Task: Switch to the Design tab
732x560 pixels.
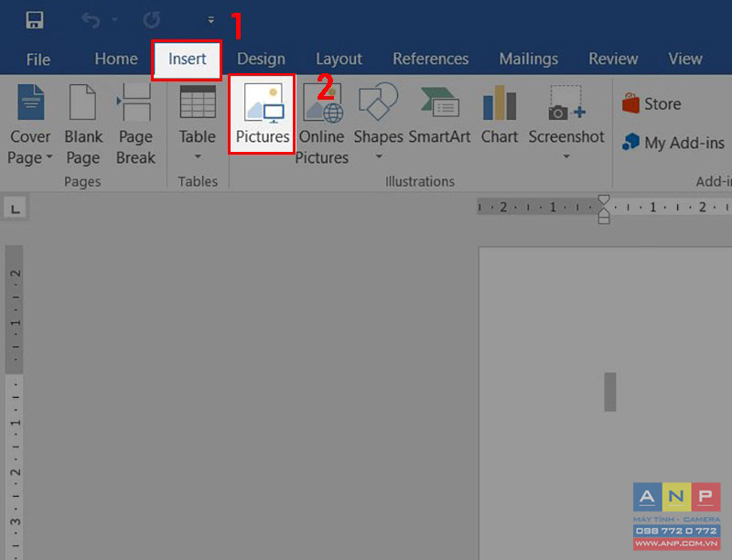Action: point(261,59)
